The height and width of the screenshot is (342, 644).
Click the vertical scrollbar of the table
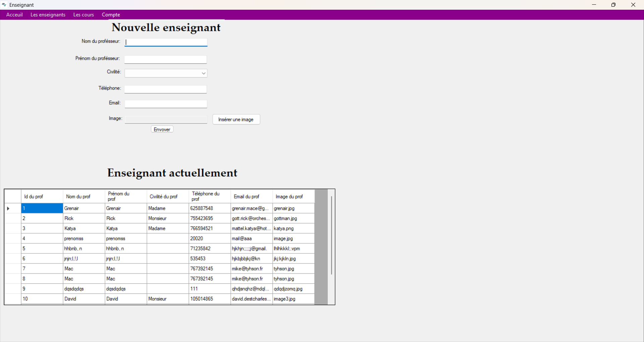[331, 235]
